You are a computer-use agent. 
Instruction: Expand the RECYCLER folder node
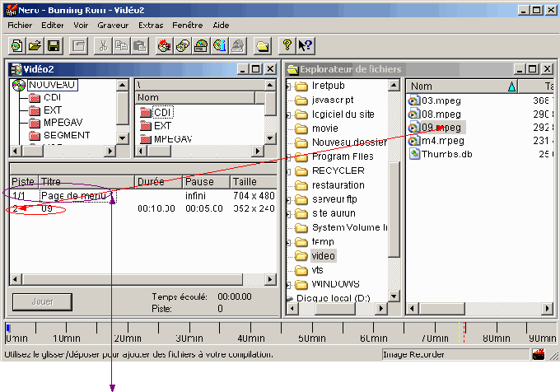288,172
